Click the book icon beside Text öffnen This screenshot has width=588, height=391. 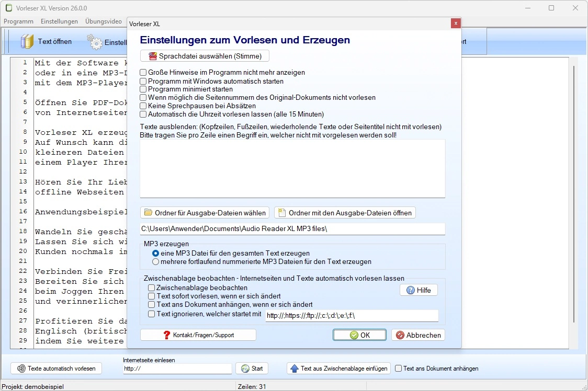pyautogui.click(x=27, y=42)
